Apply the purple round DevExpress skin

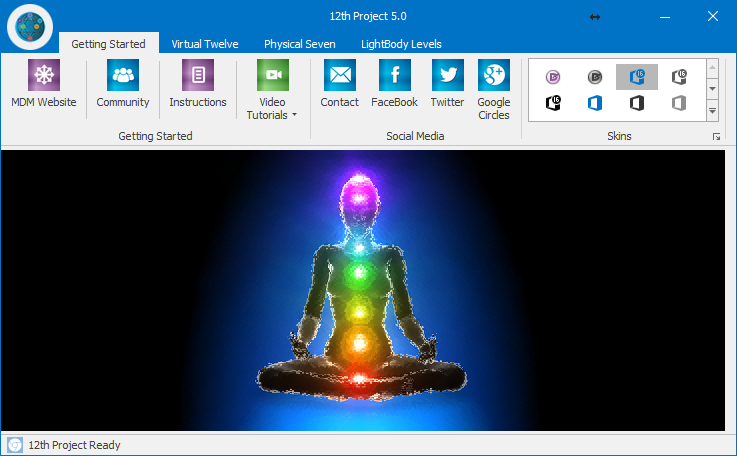553,77
